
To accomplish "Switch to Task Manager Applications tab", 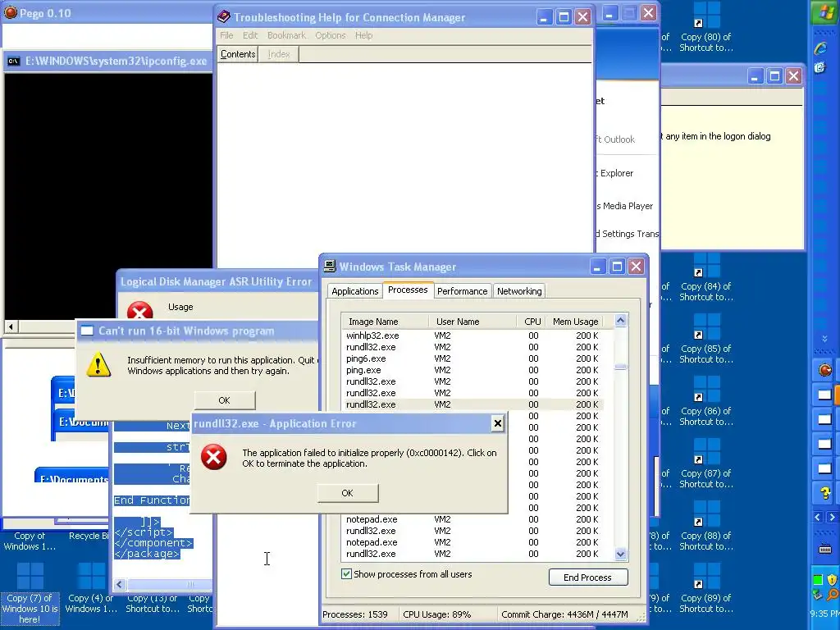I will pyautogui.click(x=354, y=291).
